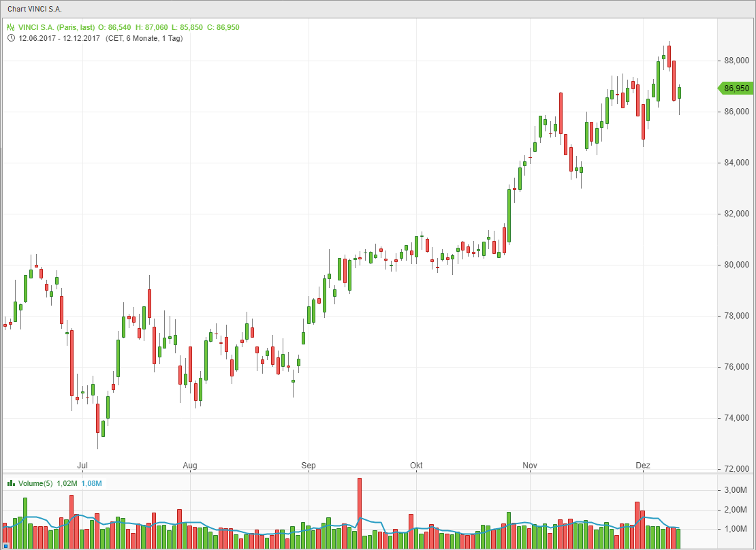Click the clock icon next to the date range
Viewport: 756px width, 550px height.
(x=11, y=38)
